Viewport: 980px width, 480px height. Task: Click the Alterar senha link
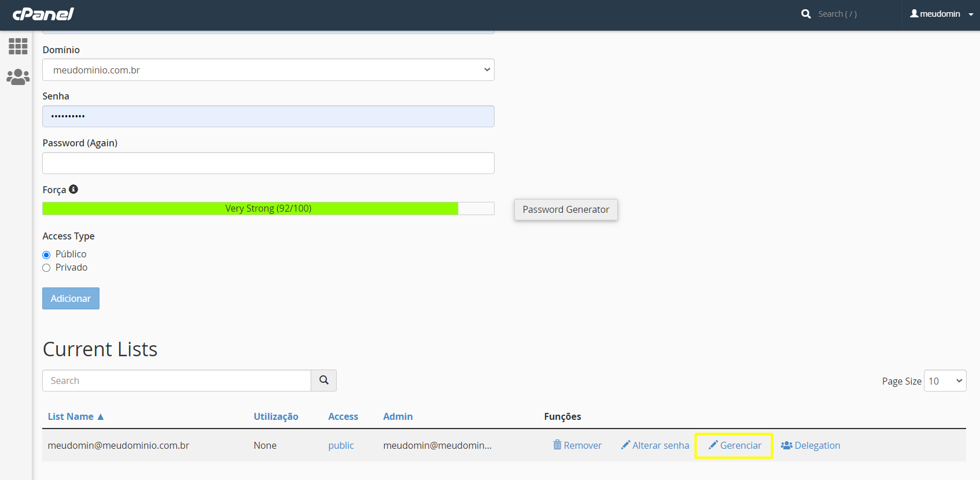click(x=661, y=445)
